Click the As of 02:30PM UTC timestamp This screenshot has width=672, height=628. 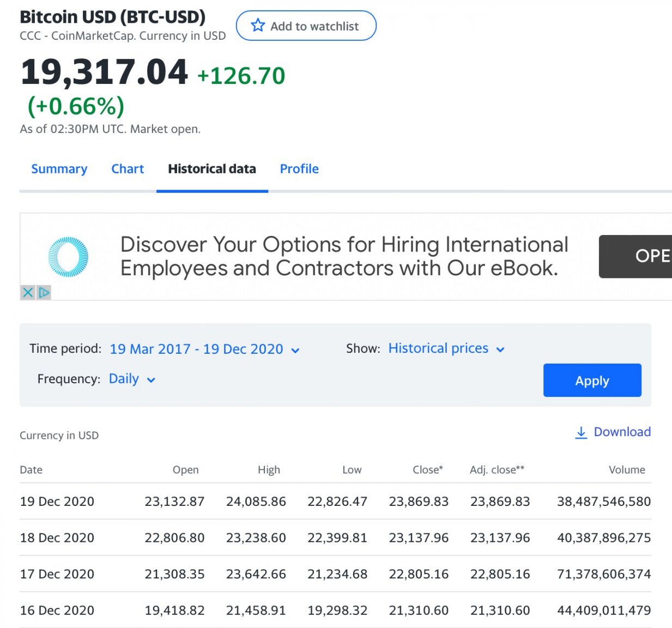pyautogui.click(x=110, y=129)
